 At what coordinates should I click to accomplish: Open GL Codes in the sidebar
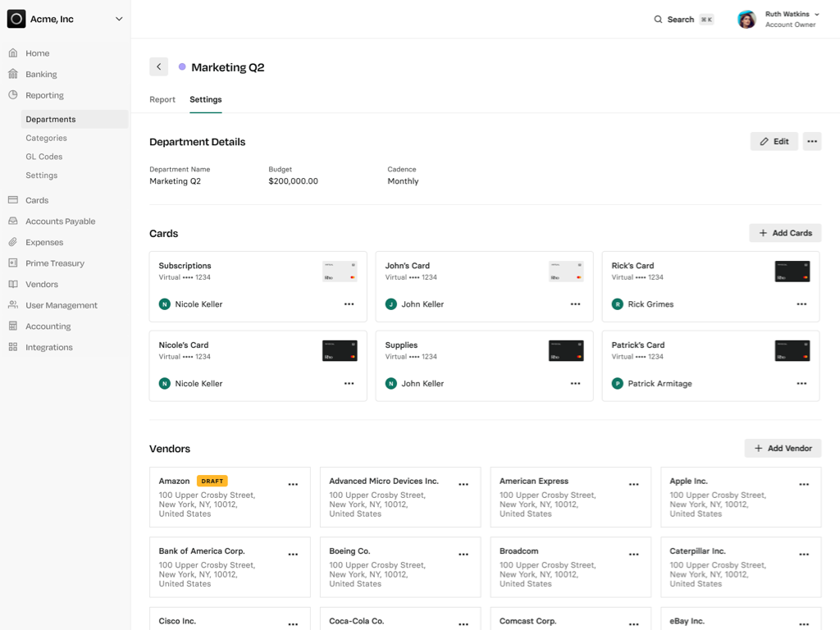tap(44, 157)
